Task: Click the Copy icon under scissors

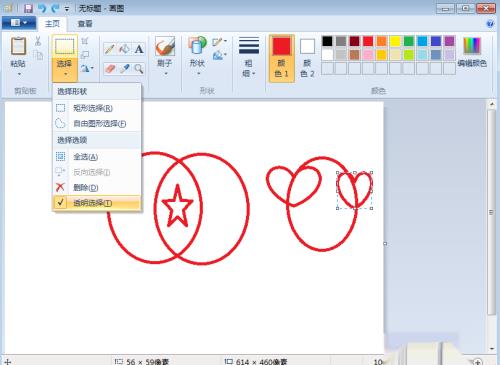Action: point(38,54)
